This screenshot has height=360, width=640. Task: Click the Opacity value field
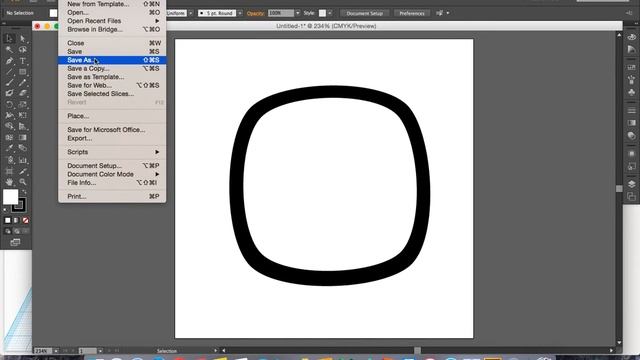[281, 13]
